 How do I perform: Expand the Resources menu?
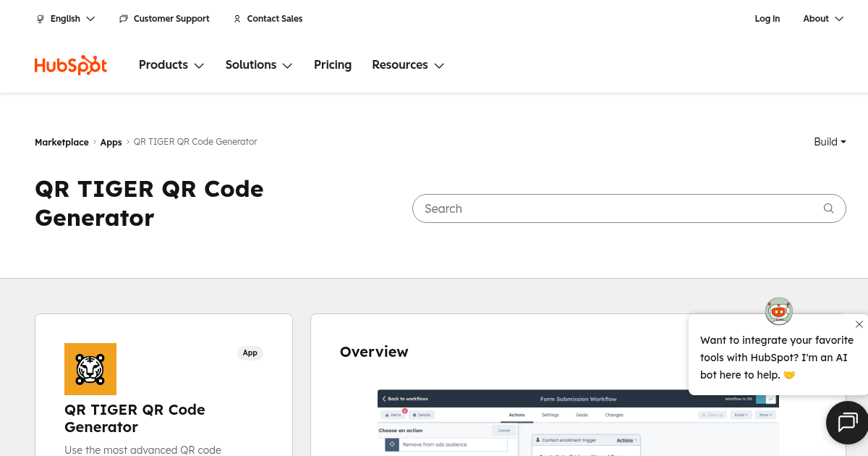click(408, 65)
